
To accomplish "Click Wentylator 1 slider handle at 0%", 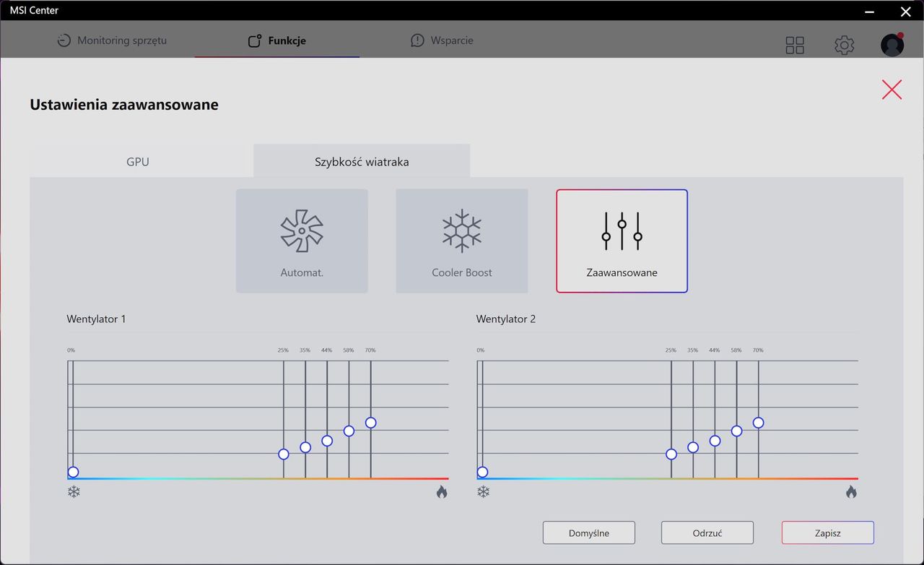I will coord(73,473).
